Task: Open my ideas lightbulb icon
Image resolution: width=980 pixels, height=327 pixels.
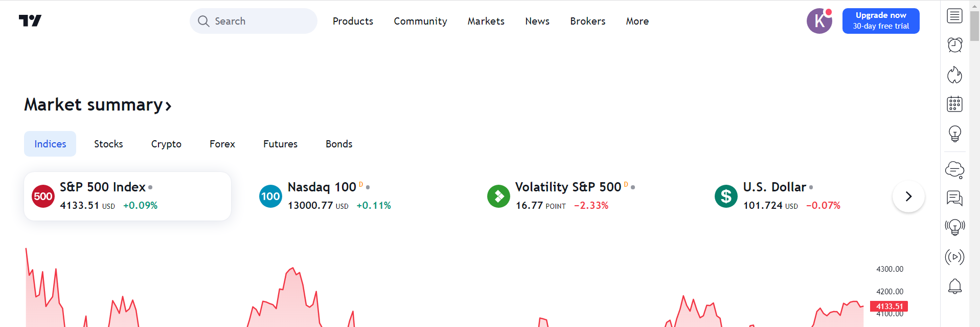Action: (954, 134)
